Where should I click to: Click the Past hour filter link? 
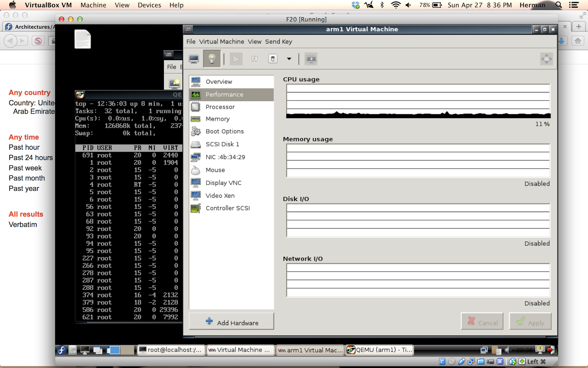tap(24, 147)
